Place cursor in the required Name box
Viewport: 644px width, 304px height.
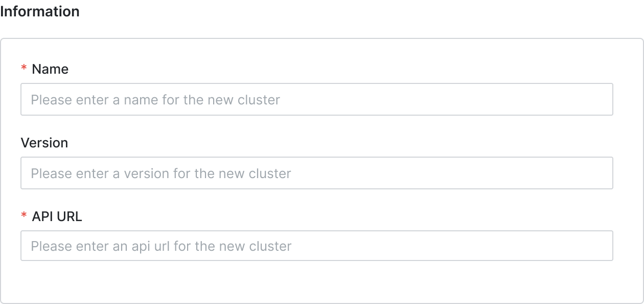coord(317,99)
